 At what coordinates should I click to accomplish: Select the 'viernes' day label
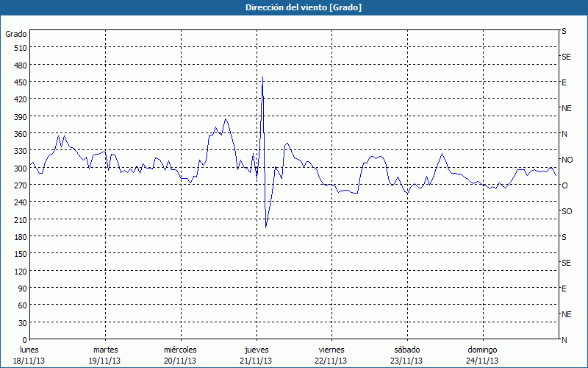pyautogui.click(x=331, y=350)
